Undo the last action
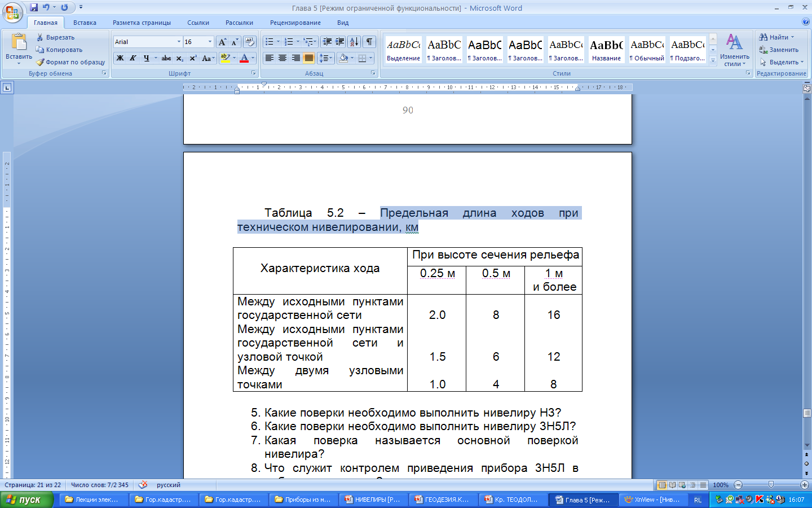This screenshot has width=812, height=508. point(46,8)
